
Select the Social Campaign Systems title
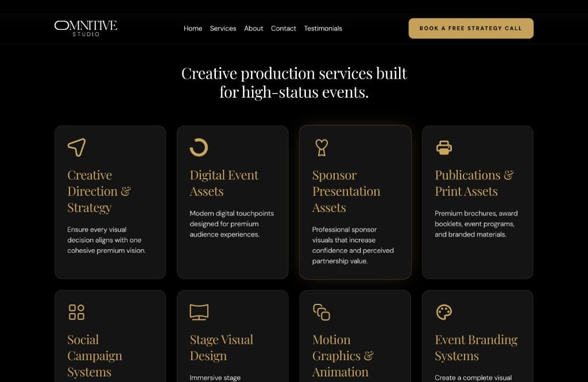pos(95,356)
